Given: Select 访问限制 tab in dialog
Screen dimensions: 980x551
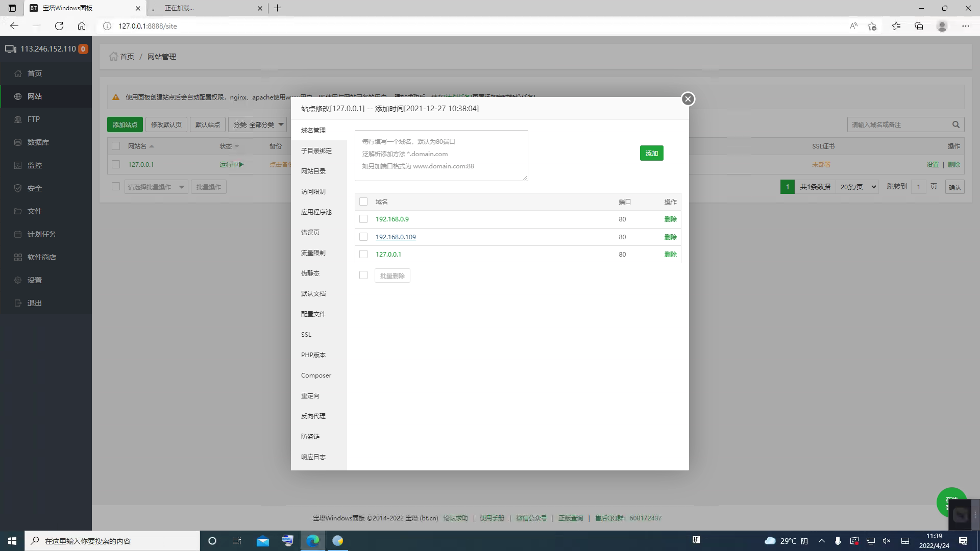Looking at the screenshot, I should 313,192.
